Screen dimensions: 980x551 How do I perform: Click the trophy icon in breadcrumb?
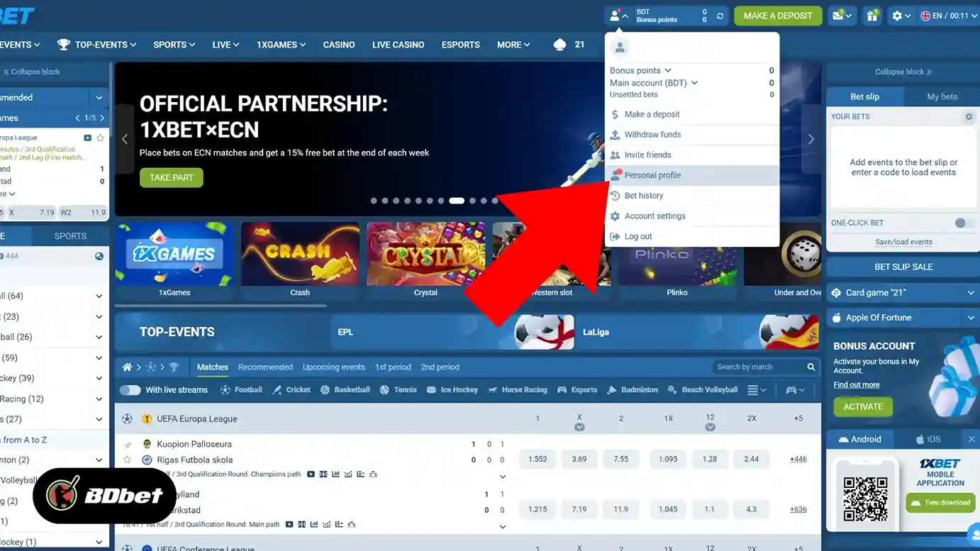click(x=174, y=367)
